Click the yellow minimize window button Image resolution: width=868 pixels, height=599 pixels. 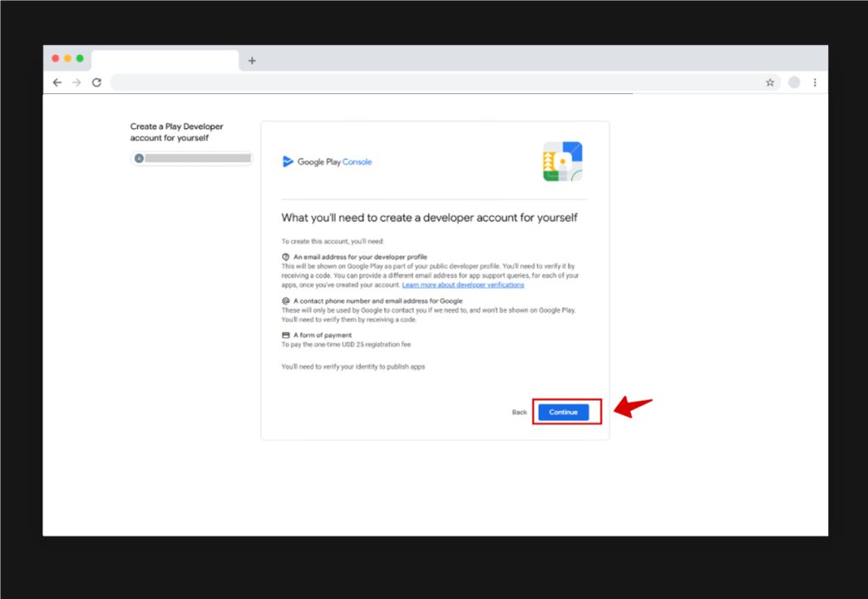point(68,58)
